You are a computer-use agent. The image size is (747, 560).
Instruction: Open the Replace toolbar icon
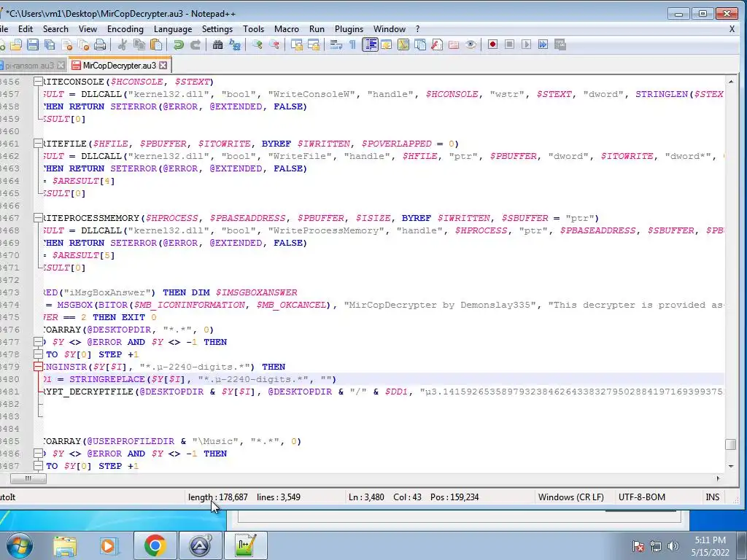[x=234, y=44]
